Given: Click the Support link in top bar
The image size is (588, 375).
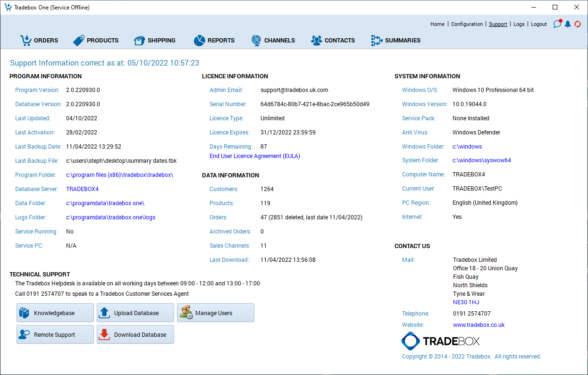Looking at the screenshot, I should coord(498,24).
